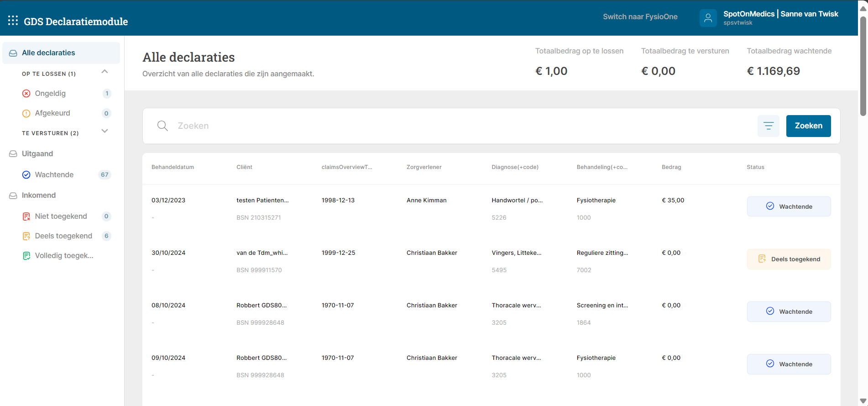This screenshot has height=406, width=868.
Task: Open the Wachtende list in the sidebar
Action: [x=54, y=175]
